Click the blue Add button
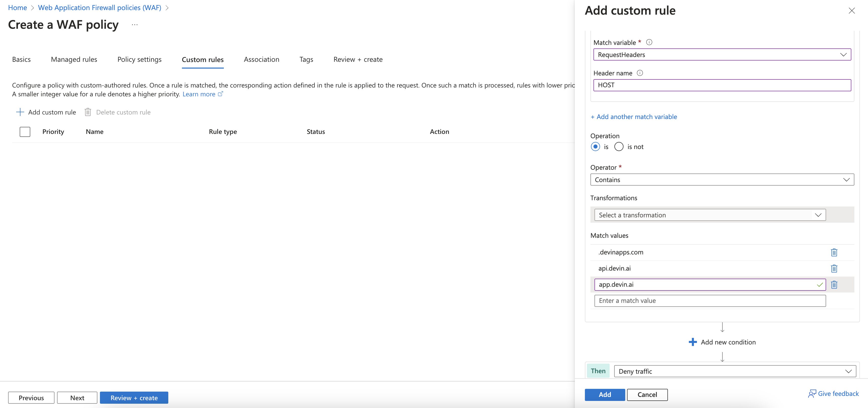Image resolution: width=868 pixels, height=408 pixels. click(605, 395)
